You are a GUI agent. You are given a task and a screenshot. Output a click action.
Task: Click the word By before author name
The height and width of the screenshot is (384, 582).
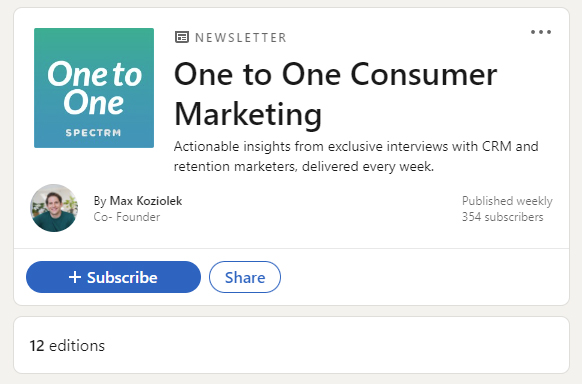click(x=100, y=201)
